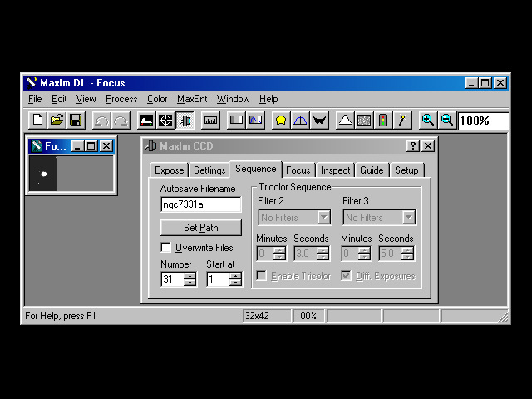The height and width of the screenshot is (399, 532).
Task: Toggle the Diff. Exposures checkbox
Action: (346, 275)
